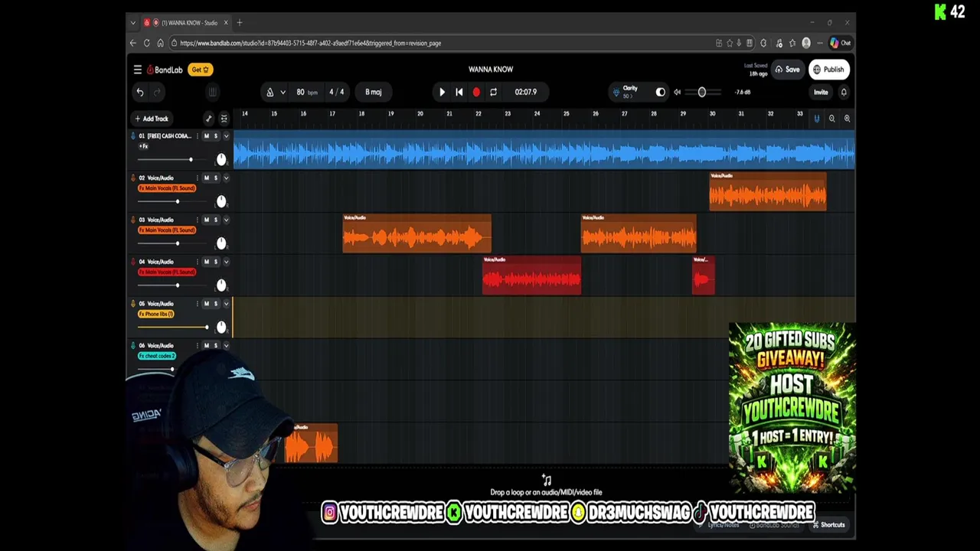Expand metronome options dropdown arrow
The width and height of the screenshot is (980, 551).
(x=283, y=92)
